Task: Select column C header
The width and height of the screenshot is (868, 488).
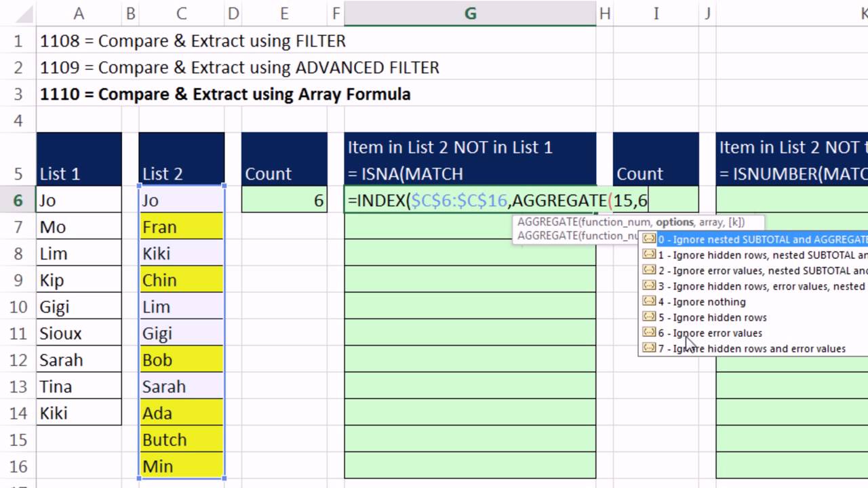Action: coord(181,13)
